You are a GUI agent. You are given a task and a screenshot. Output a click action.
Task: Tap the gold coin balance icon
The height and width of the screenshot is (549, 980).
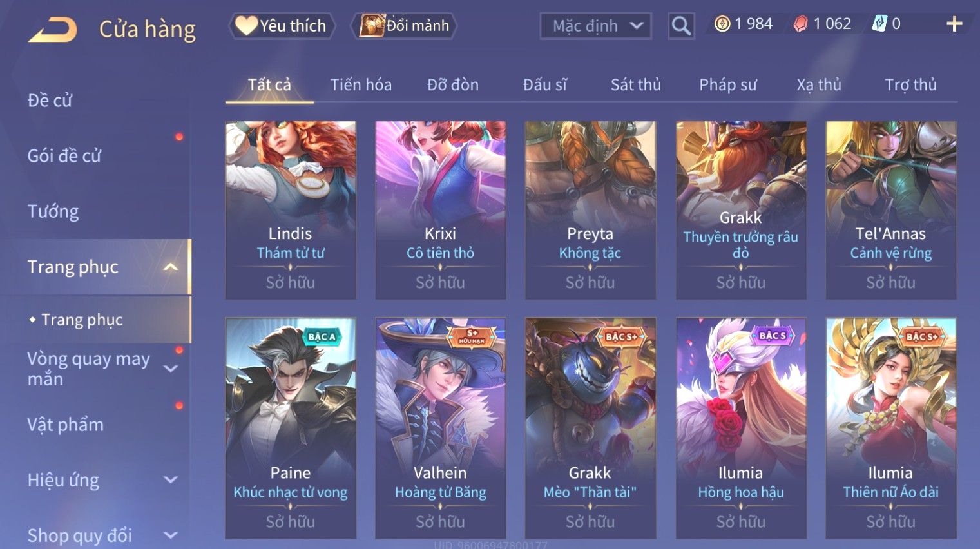(722, 24)
